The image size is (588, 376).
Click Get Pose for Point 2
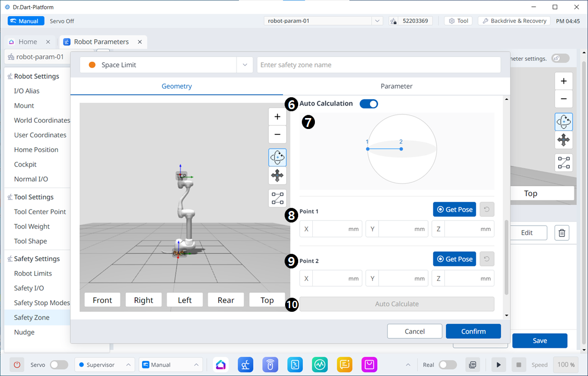[454, 259]
